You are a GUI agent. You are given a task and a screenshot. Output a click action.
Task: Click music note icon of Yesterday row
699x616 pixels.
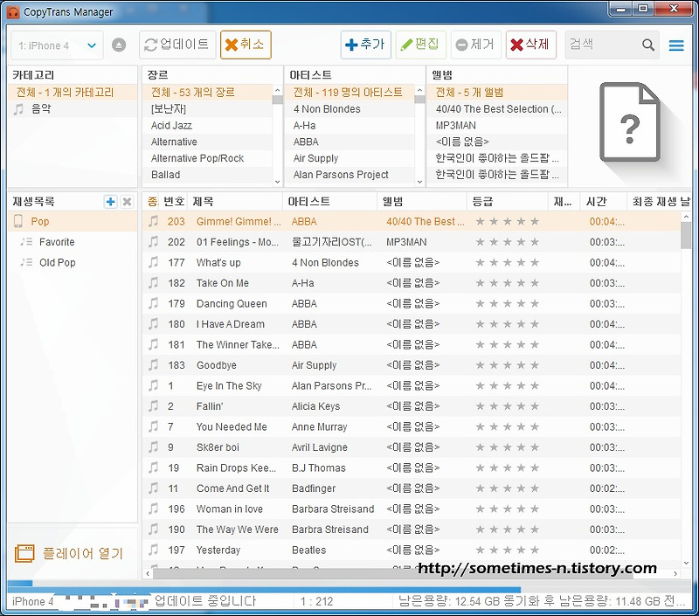coord(154,550)
